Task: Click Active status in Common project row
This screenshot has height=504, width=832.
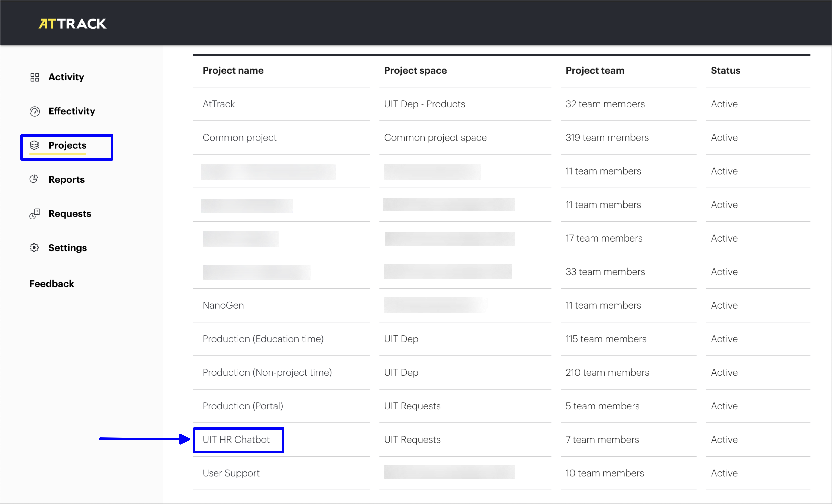Action: 724,138
